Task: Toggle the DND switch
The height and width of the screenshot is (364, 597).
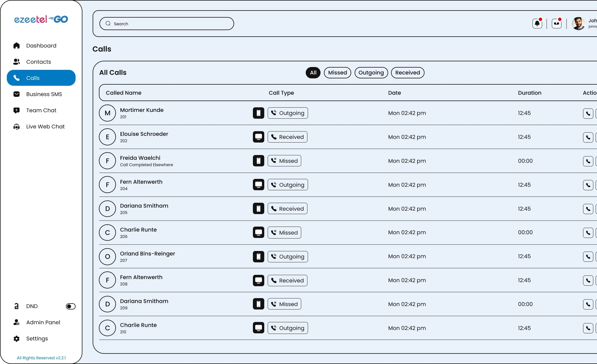Action: (70, 306)
